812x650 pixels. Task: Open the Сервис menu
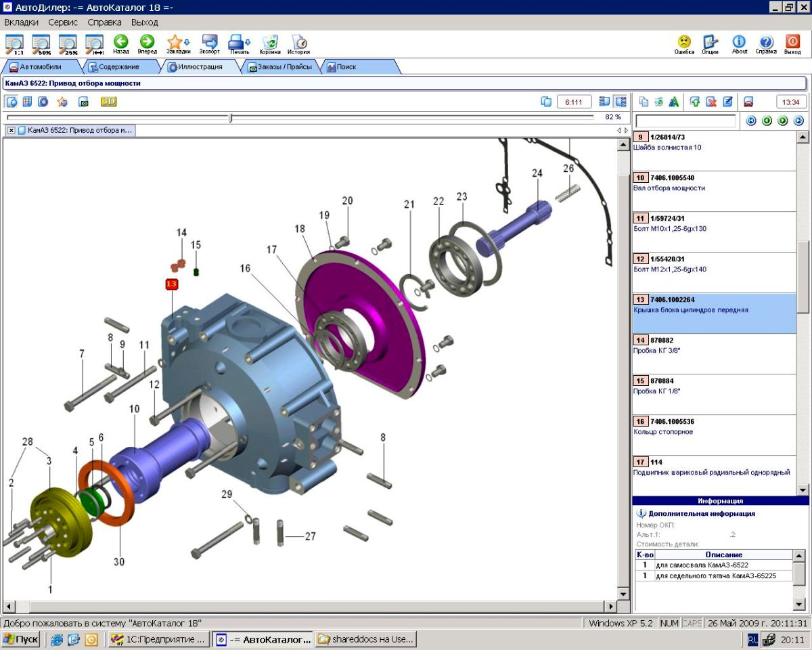(x=63, y=22)
